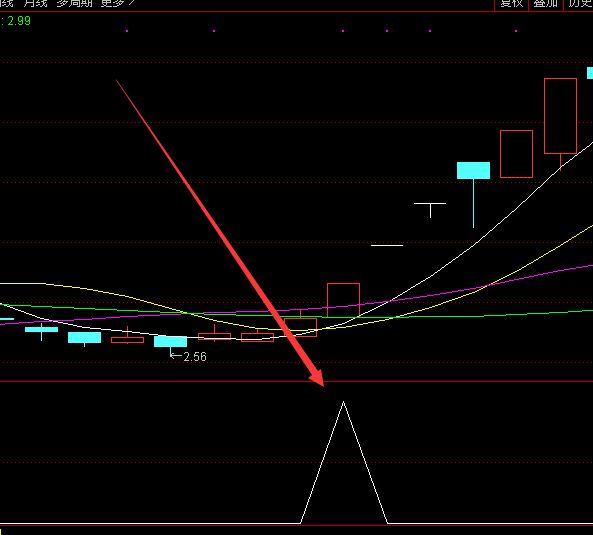Select the first magenta dot marker at top
The height and width of the screenshot is (535, 593).
coord(127,31)
